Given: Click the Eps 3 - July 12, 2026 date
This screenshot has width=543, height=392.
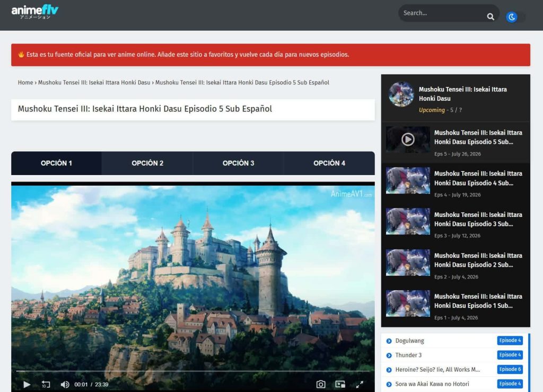Looking at the screenshot, I should pos(457,236).
